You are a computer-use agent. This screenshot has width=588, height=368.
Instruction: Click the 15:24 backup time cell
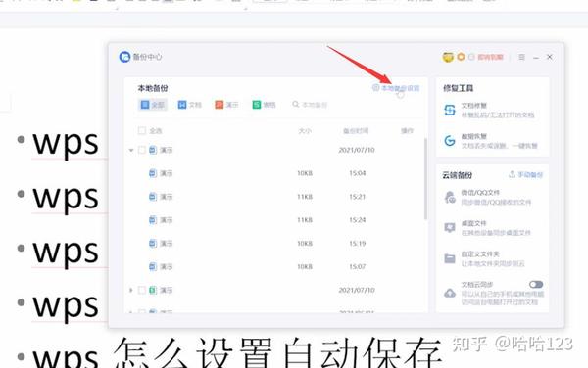358,220
